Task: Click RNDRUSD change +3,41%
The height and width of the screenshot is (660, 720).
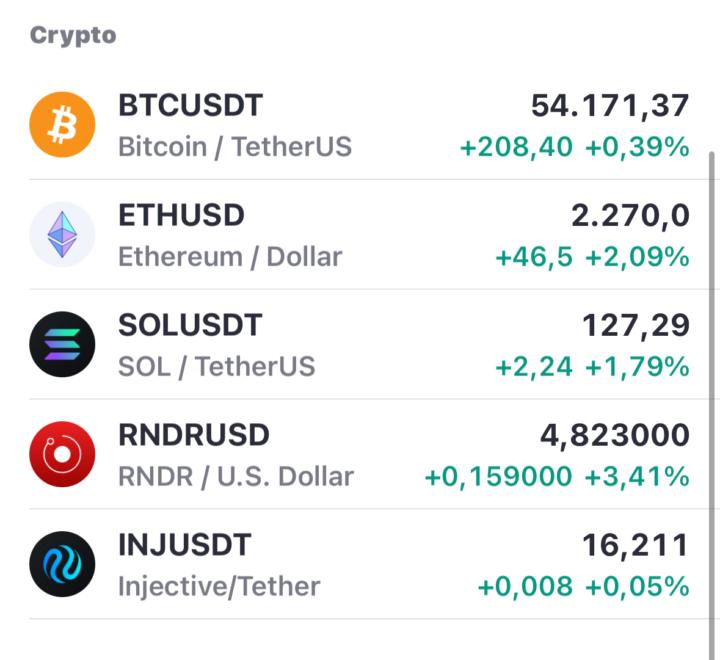Action: point(637,477)
